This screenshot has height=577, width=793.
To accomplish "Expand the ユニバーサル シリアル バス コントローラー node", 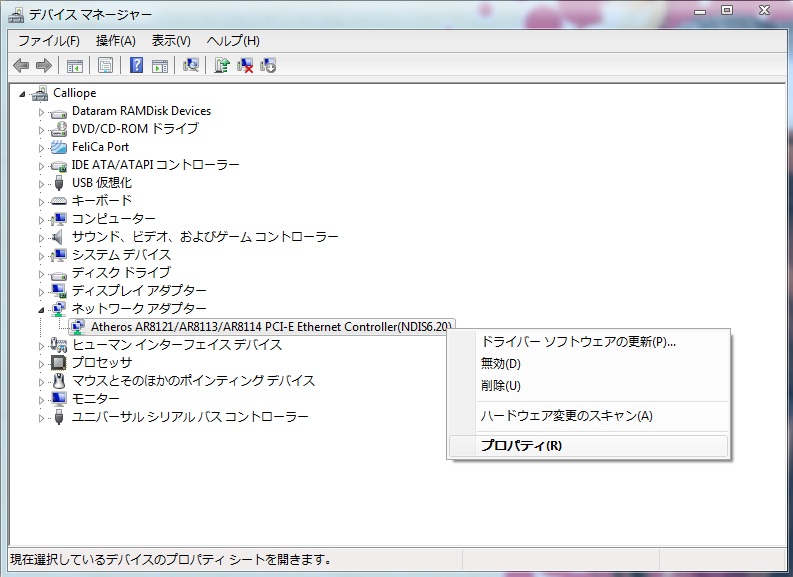I will [41, 418].
